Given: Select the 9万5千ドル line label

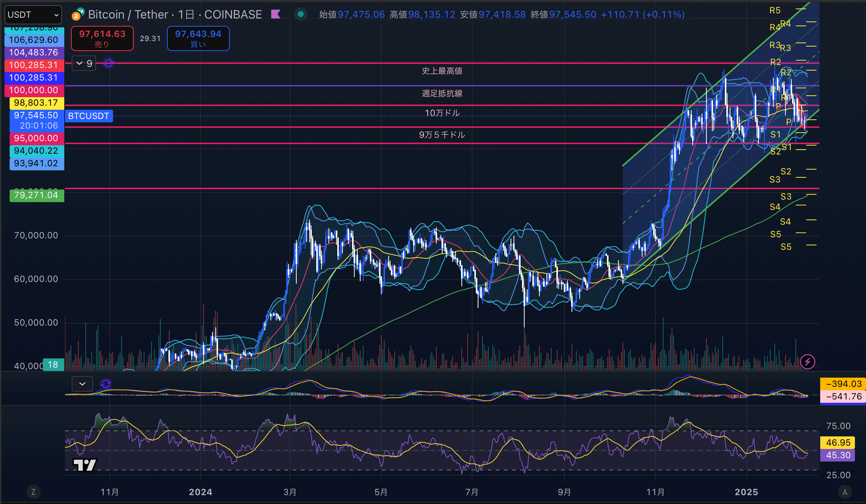Looking at the screenshot, I should (x=442, y=135).
